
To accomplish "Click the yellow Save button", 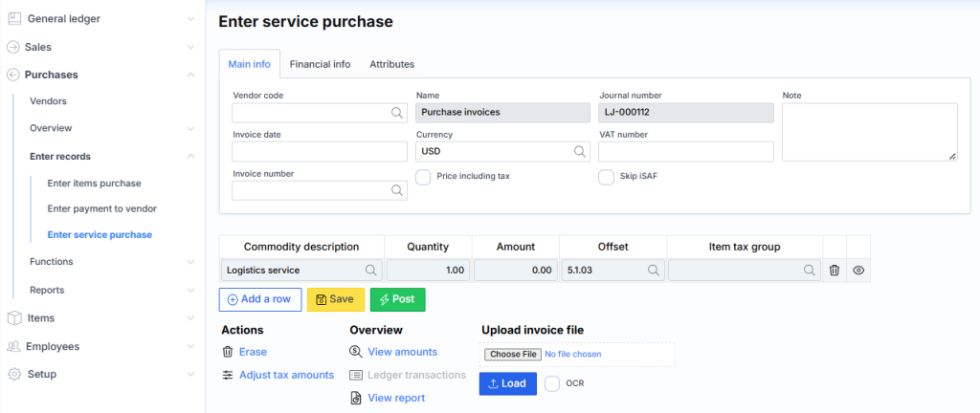I will point(335,299).
